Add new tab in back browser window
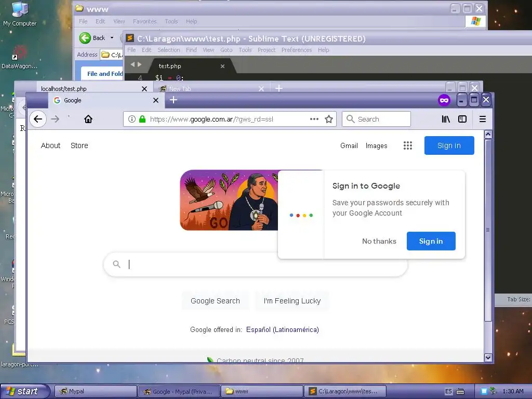This screenshot has width=532, height=399. 279,88
